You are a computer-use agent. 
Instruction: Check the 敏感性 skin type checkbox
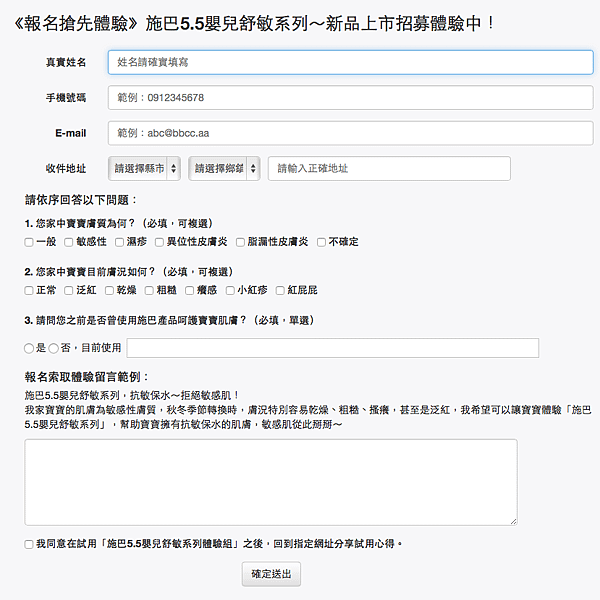point(68,242)
